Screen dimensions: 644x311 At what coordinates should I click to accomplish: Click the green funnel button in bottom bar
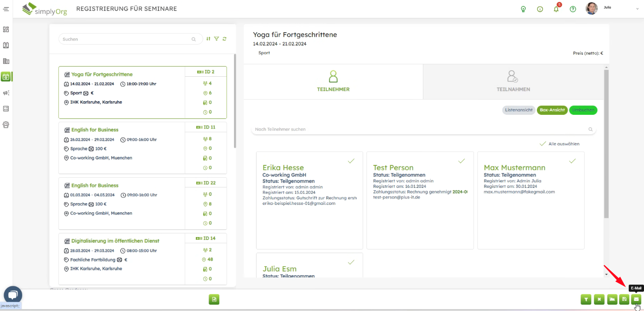tap(586, 300)
